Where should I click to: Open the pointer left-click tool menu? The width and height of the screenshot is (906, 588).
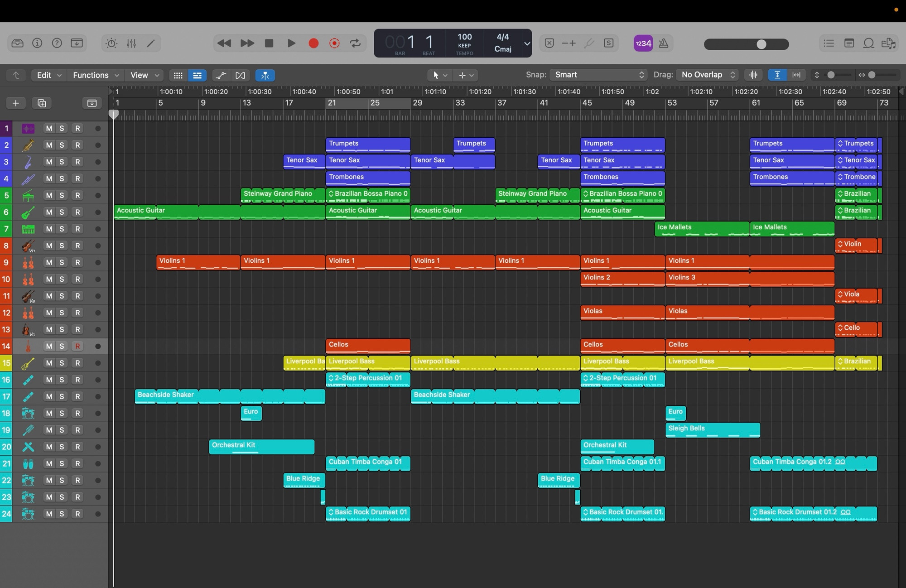439,75
